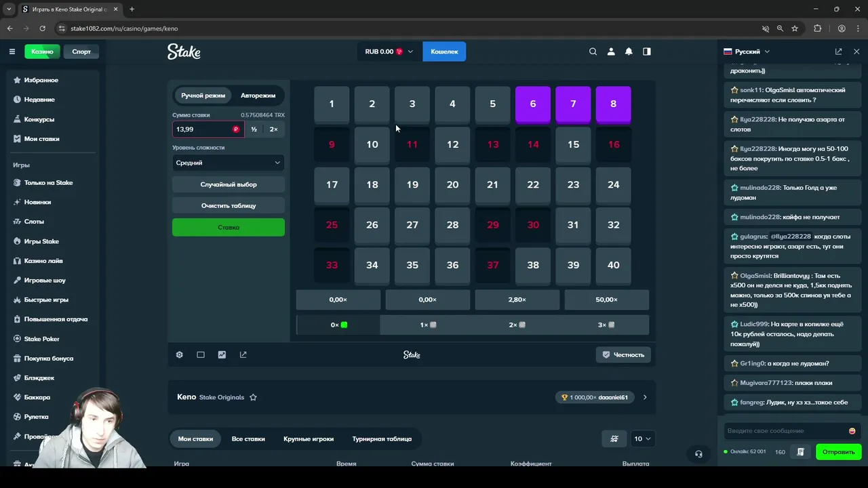Click the search magnifier icon in header
868x488 pixels.
593,52
